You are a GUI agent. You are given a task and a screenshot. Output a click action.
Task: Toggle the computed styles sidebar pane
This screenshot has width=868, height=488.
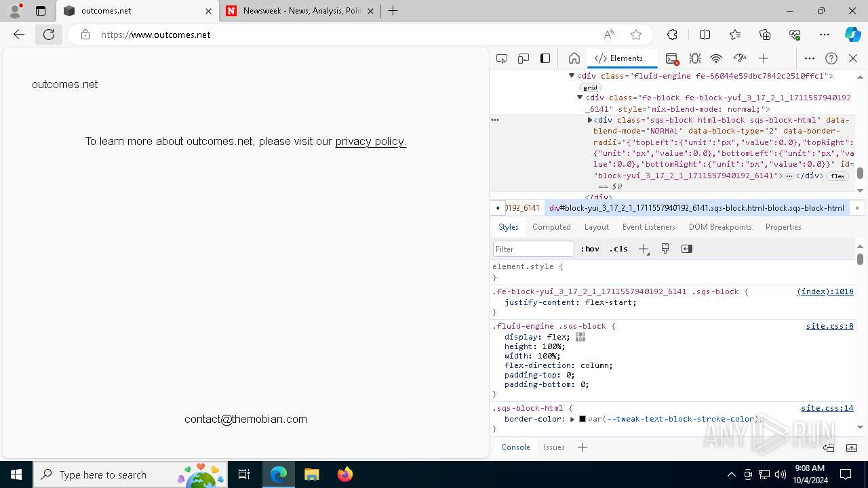click(x=687, y=249)
